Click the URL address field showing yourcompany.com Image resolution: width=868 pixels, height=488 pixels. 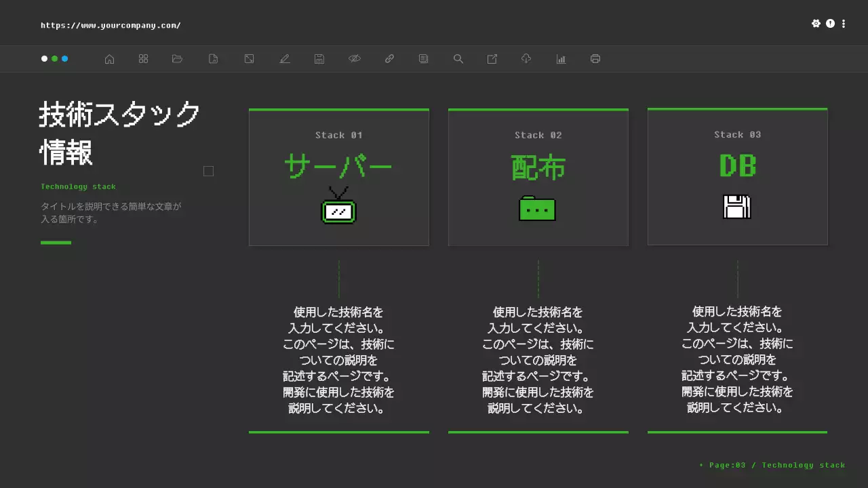pos(111,25)
